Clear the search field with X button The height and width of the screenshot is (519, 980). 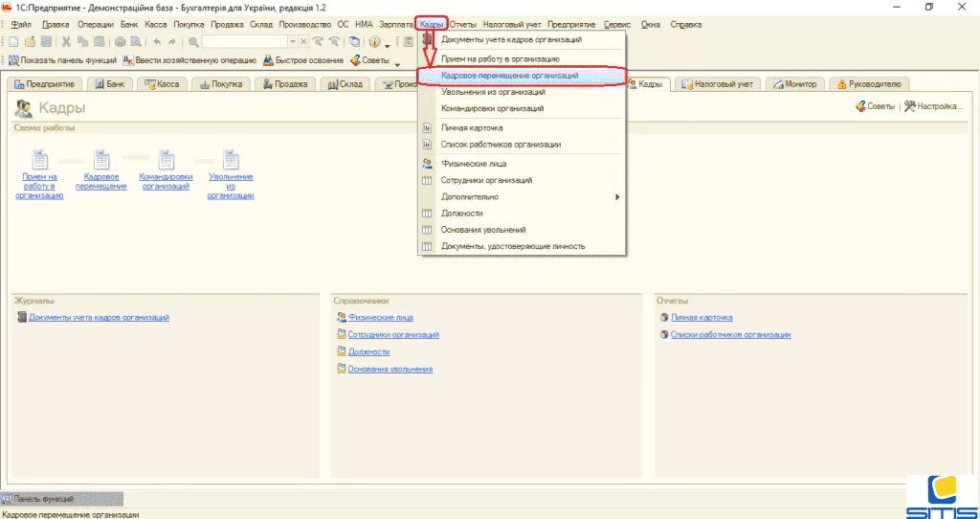pos(303,42)
